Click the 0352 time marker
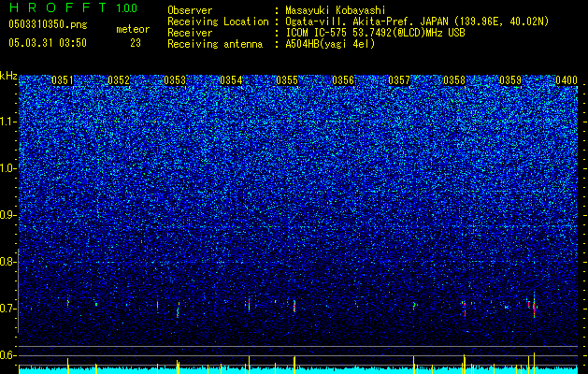This screenshot has height=374, width=588. pyautogui.click(x=119, y=80)
